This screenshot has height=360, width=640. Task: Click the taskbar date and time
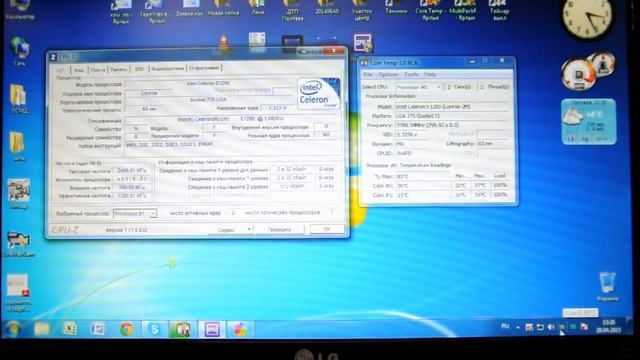[x=608, y=327]
